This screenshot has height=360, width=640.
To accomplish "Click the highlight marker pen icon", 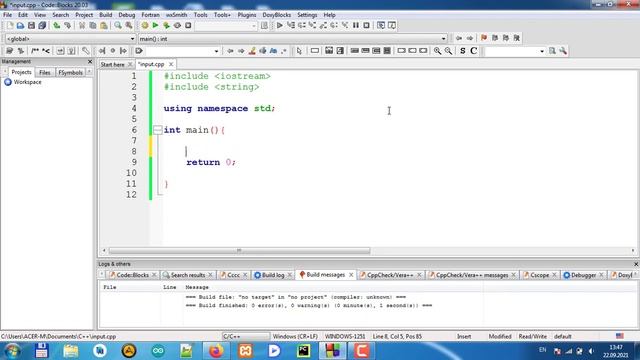I will tap(252, 51).
